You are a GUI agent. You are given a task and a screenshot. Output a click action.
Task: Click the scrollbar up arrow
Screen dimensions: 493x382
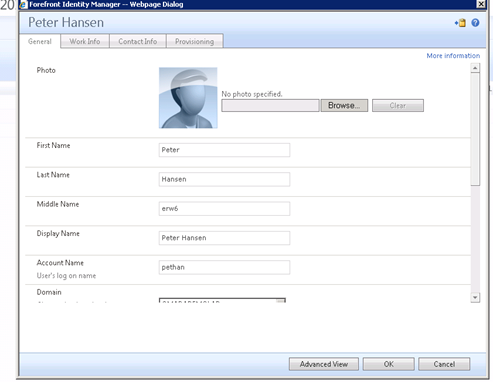point(475,68)
